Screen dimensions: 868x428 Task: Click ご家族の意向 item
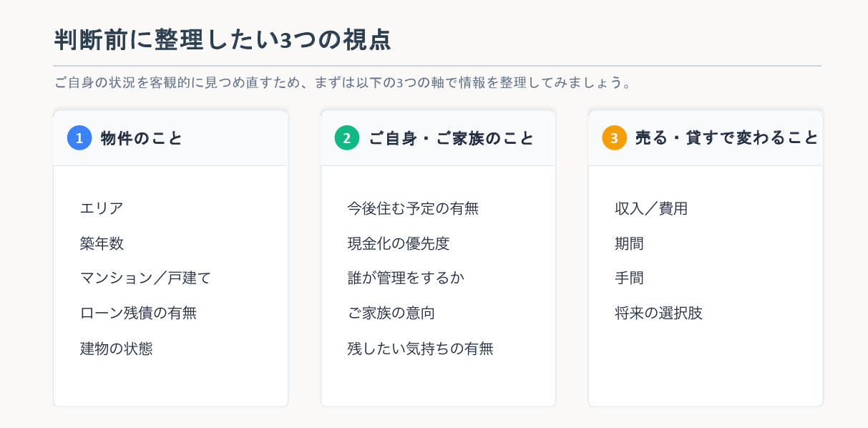click(x=391, y=313)
